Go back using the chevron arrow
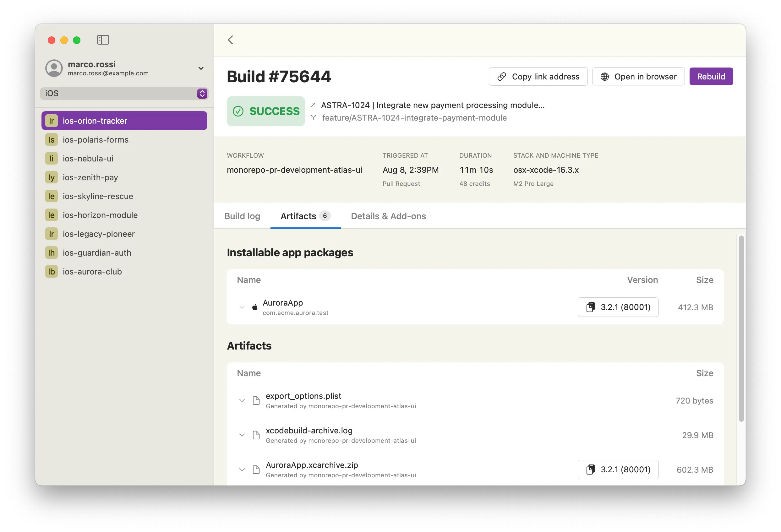The image size is (781, 532). coord(231,40)
